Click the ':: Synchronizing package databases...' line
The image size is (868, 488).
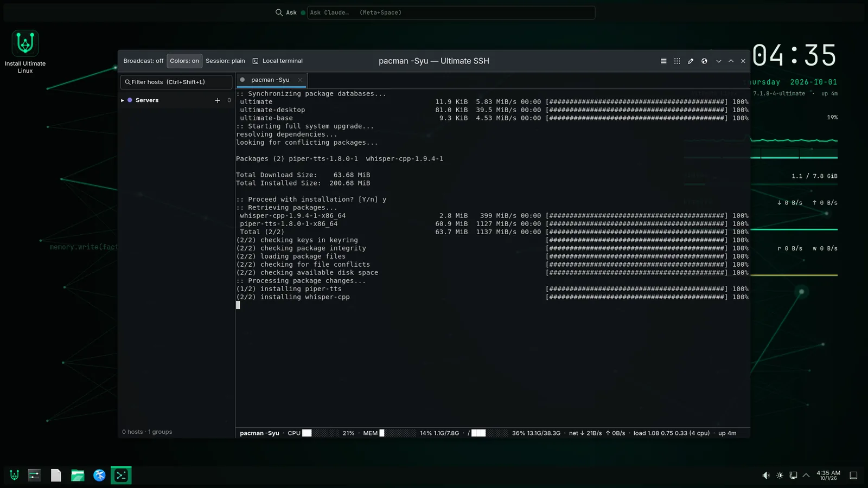point(311,94)
